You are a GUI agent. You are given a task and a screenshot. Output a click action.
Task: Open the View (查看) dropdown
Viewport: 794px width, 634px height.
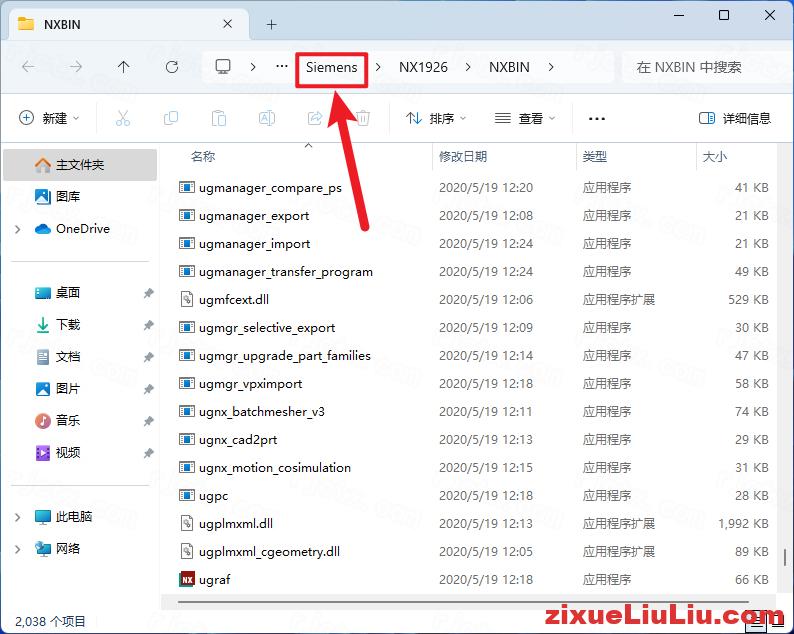click(x=525, y=118)
